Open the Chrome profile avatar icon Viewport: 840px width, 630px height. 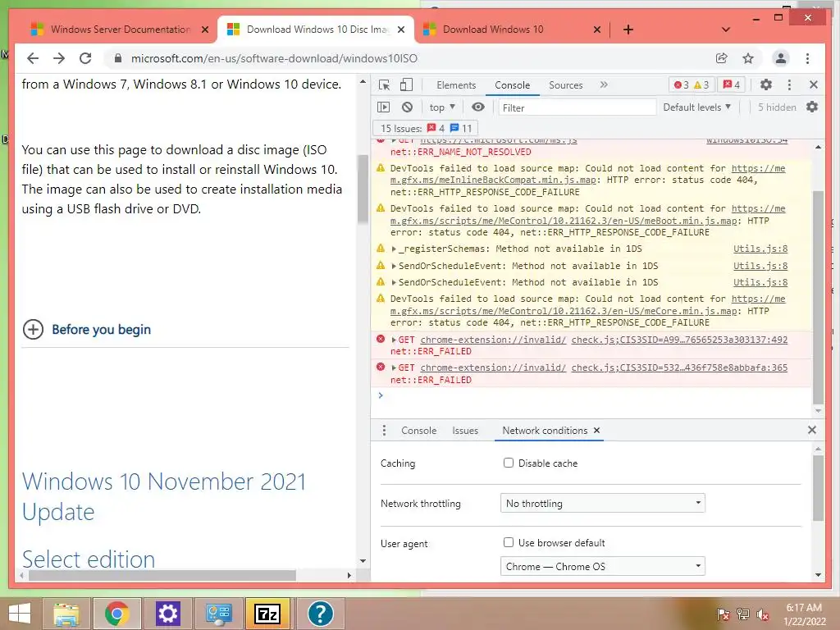coord(781,58)
